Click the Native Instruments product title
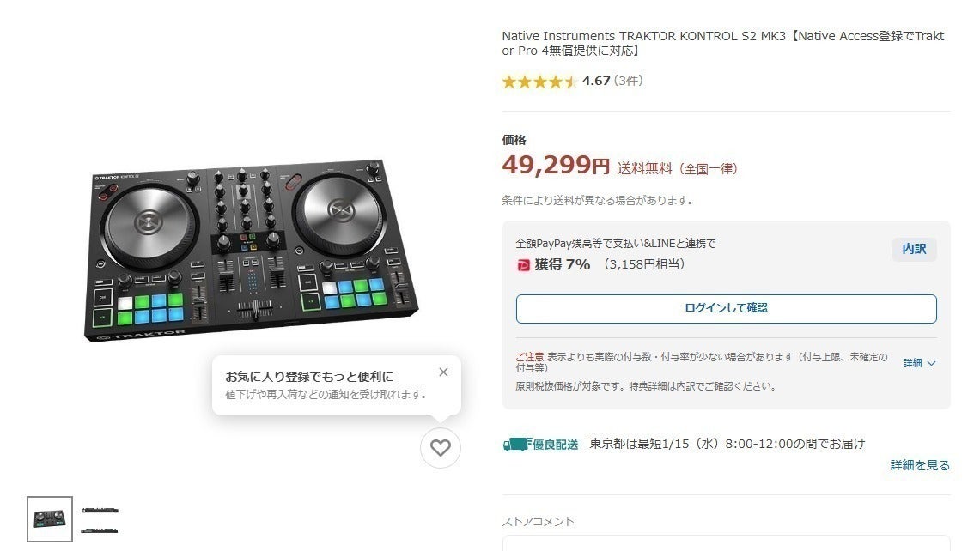 coord(722,44)
